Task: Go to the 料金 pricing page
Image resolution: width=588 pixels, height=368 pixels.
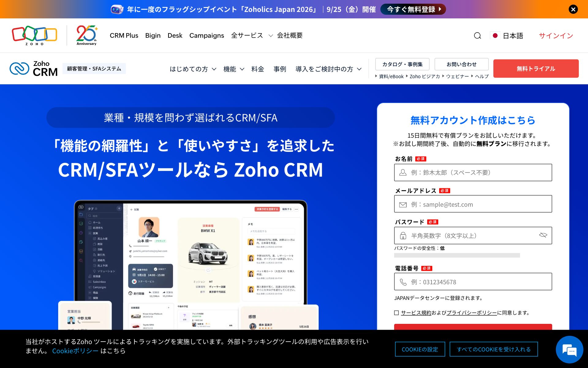Action: click(258, 69)
